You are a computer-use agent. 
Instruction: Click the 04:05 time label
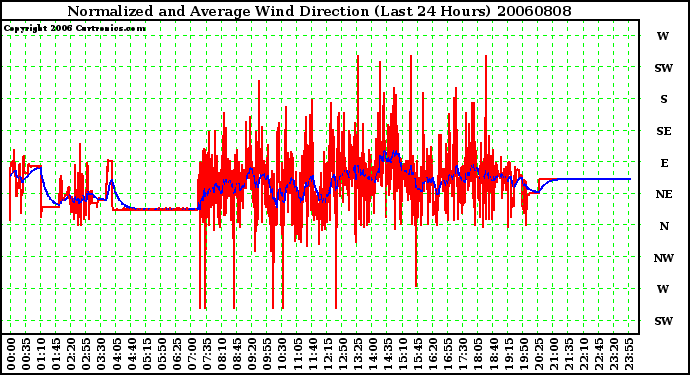117,354
